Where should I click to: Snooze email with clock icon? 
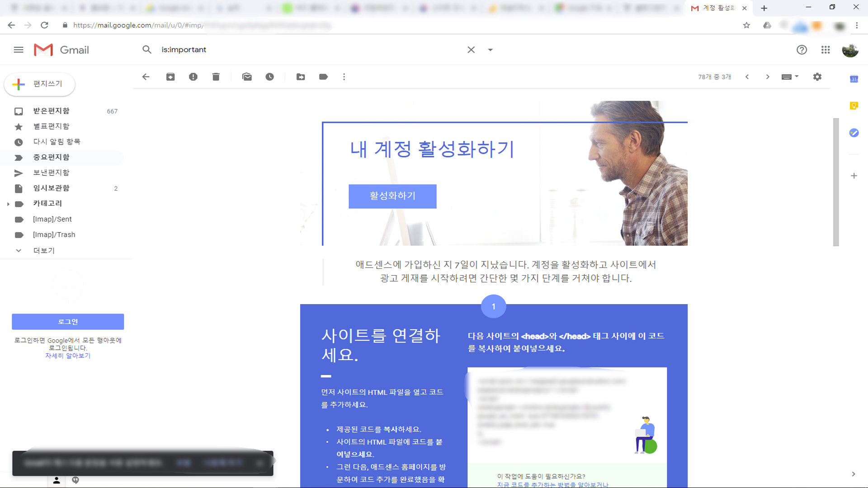pos(269,77)
